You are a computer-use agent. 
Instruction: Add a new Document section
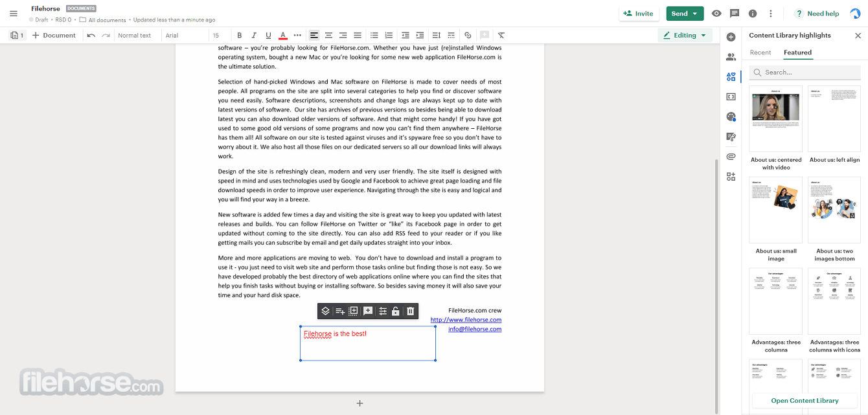coord(54,36)
